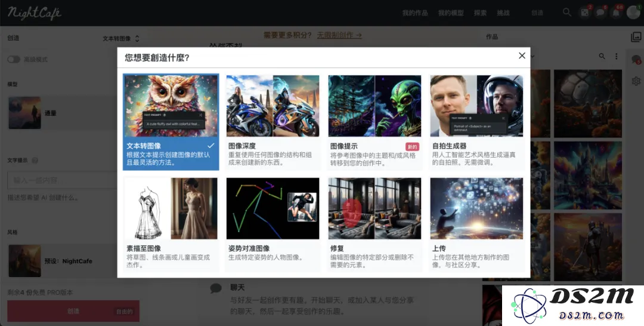Click the dice icon with badge 2

585,13
